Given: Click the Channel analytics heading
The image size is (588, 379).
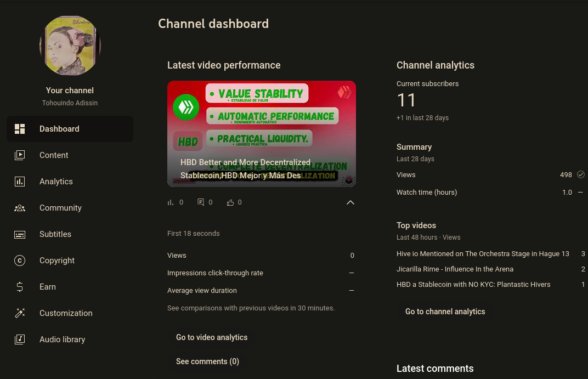Looking at the screenshot, I should pyautogui.click(x=436, y=65).
